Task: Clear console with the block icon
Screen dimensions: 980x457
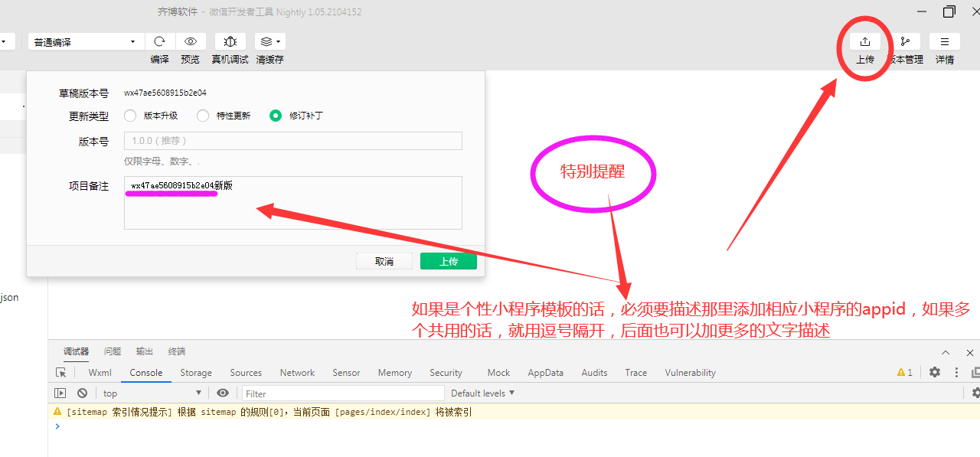Action: (x=82, y=393)
